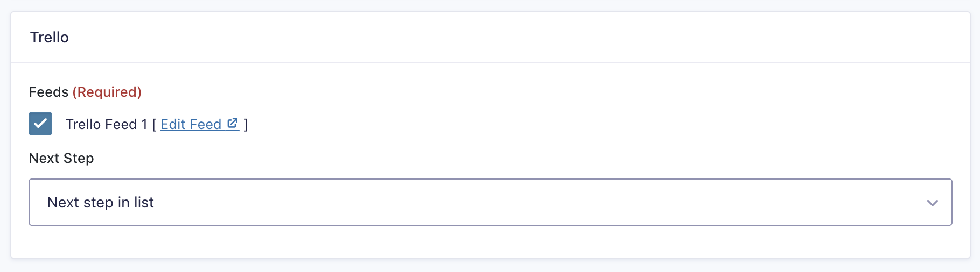Click the blank area below the Next Step dropdown
Screen dimensions: 980x272
pos(490,242)
